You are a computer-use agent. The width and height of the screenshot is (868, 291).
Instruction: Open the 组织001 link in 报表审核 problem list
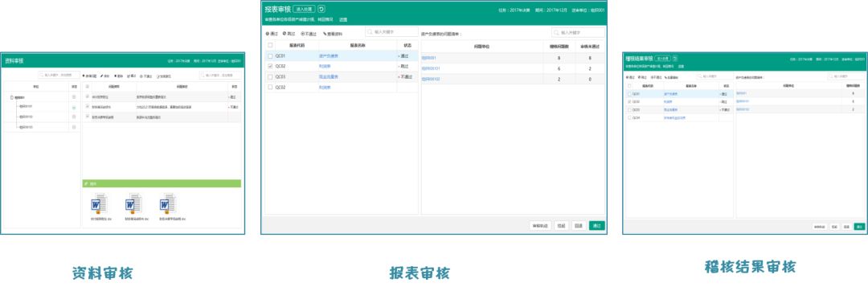pyautogui.click(x=429, y=58)
